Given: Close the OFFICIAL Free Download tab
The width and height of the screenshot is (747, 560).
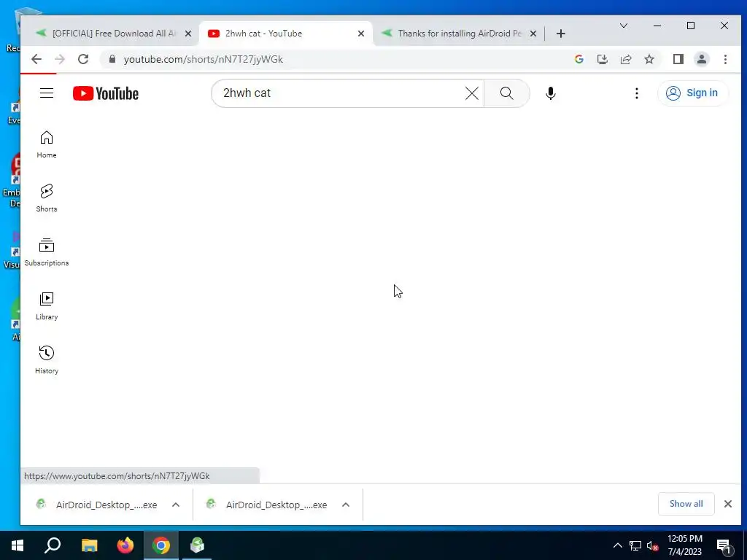Looking at the screenshot, I should pyautogui.click(x=188, y=34).
